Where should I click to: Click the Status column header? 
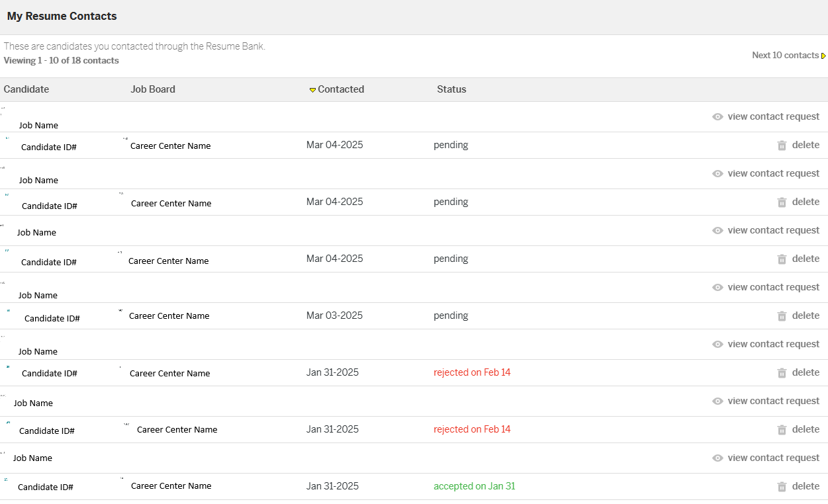(x=451, y=89)
